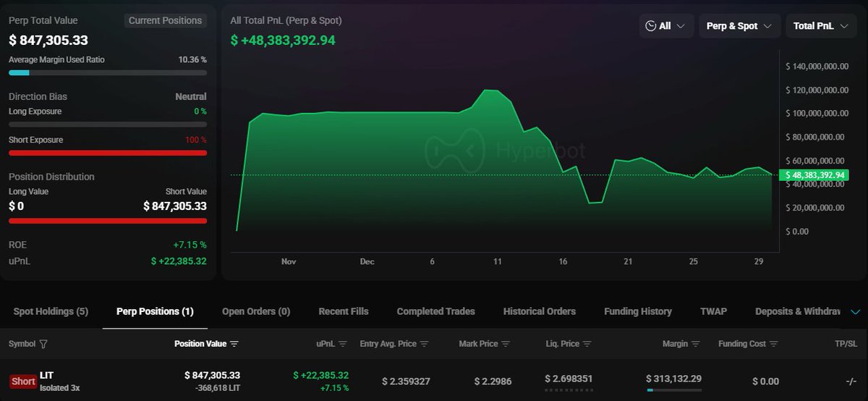This screenshot has width=868, height=401.
Task: Click the Funding Cost sort icon
Action: pyautogui.click(x=774, y=344)
